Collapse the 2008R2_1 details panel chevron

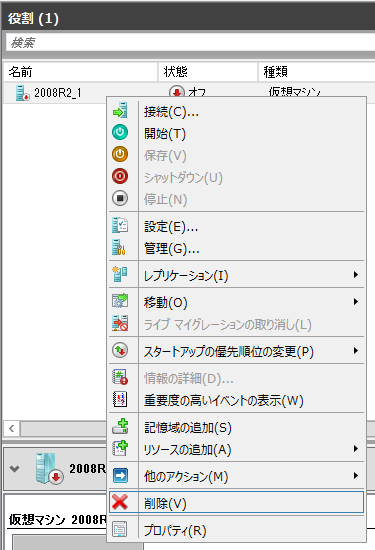click(x=14, y=469)
